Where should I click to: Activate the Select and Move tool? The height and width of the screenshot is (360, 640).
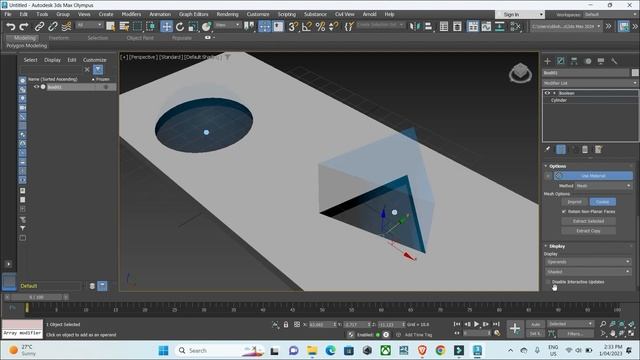pyautogui.click(x=167, y=27)
